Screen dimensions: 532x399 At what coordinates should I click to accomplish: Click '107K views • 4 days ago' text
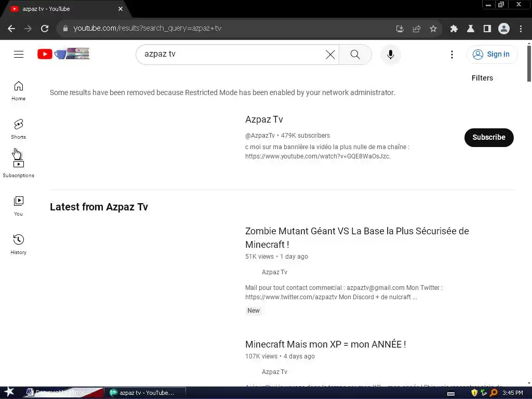coord(280,356)
